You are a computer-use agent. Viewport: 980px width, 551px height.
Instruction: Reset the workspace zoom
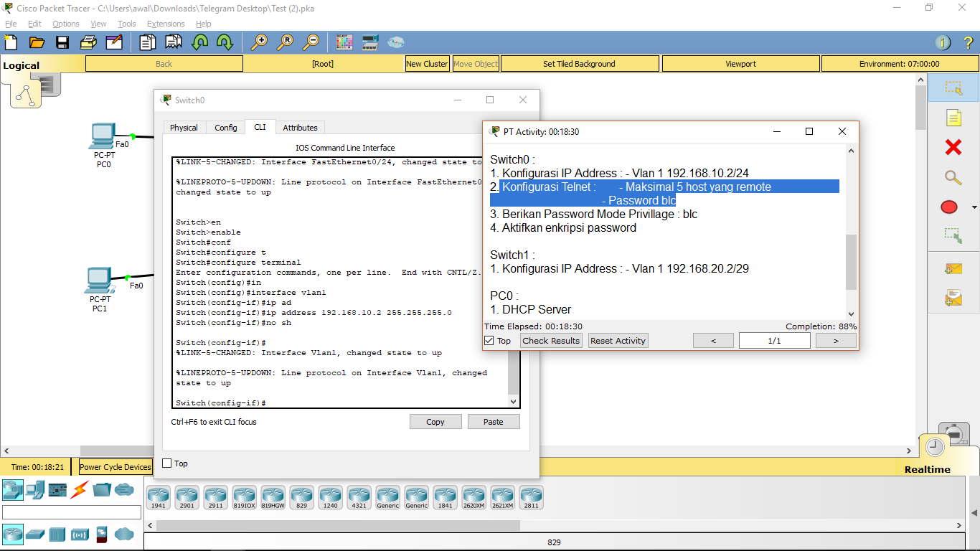[285, 42]
